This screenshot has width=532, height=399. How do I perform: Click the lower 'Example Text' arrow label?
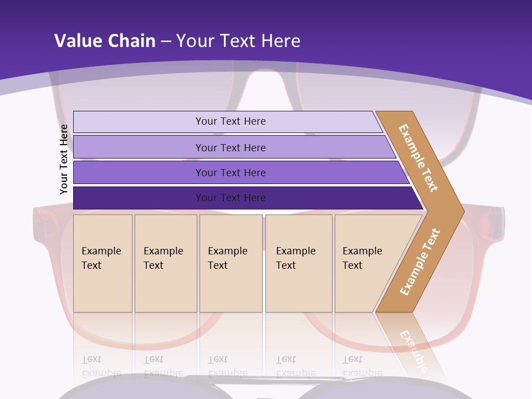[x=420, y=262]
